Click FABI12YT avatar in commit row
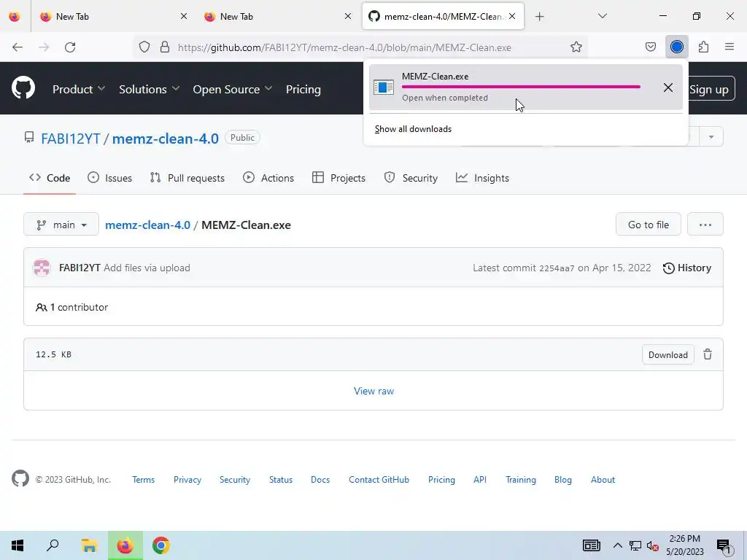Viewport: 747px width, 560px height. [42, 268]
